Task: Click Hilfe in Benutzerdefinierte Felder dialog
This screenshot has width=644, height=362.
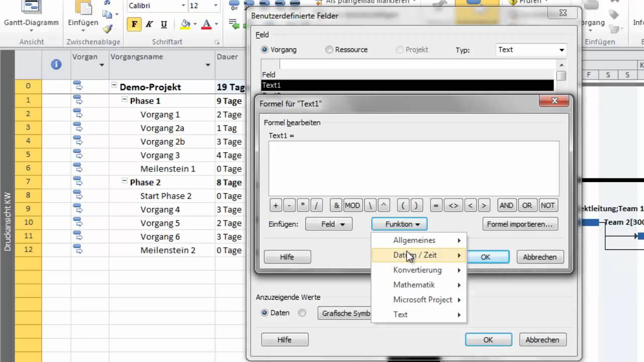Action: [x=285, y=340]
